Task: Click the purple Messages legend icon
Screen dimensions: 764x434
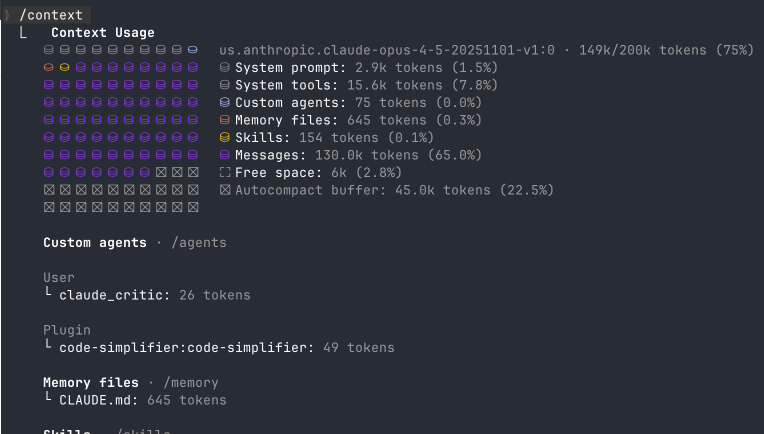Action: point(225,155)
